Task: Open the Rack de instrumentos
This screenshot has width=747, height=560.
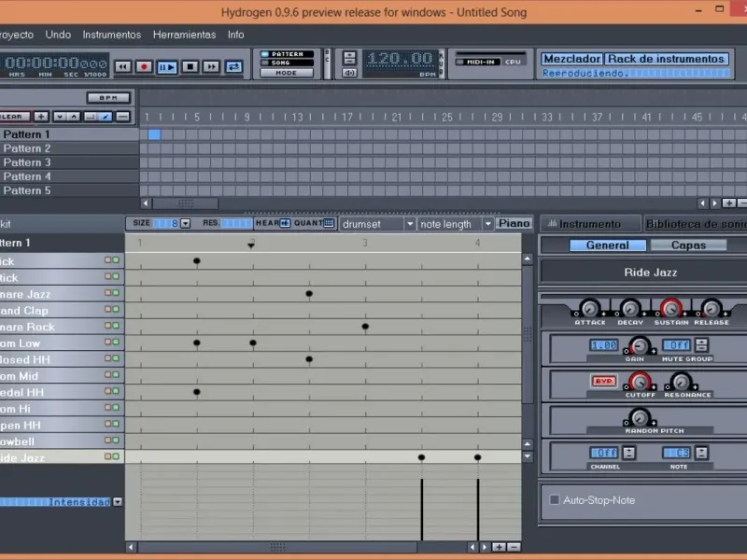Action: point(666,59)
